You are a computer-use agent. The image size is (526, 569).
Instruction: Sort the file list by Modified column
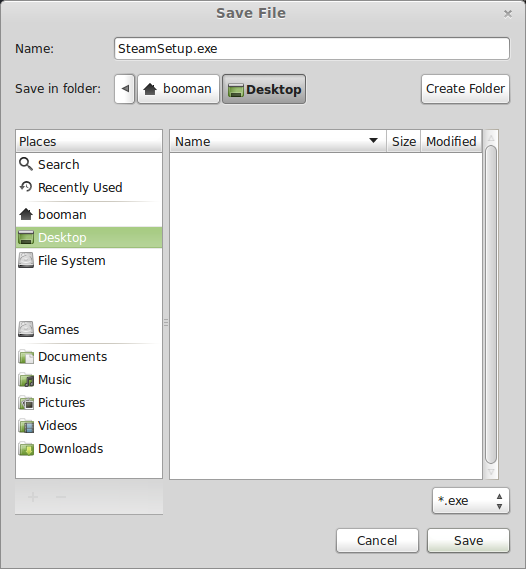pos(451,141)
